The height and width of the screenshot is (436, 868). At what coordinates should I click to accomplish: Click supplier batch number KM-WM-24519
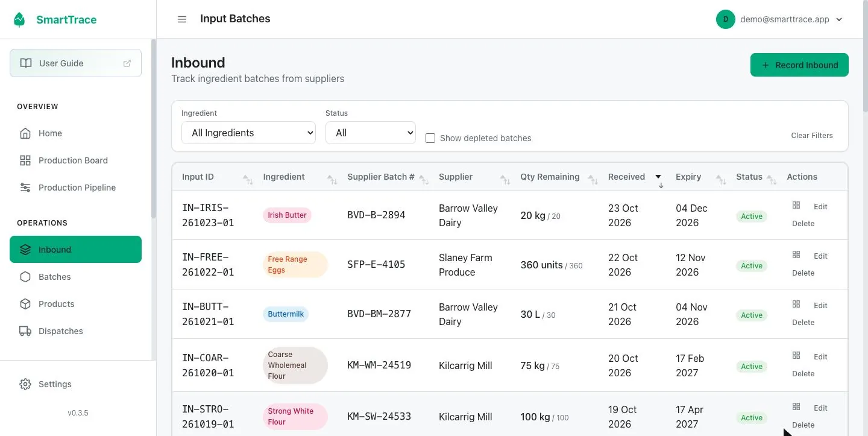[x=379, y=365]
